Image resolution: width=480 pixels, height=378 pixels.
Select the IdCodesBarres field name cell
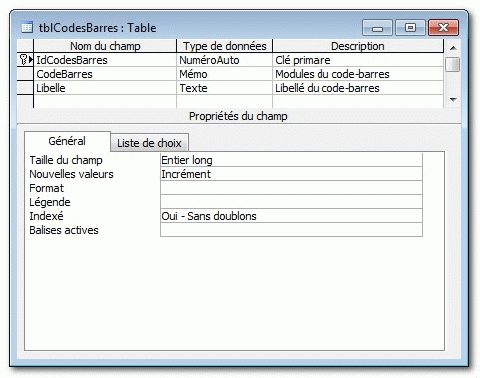click(x=105, y=60)
